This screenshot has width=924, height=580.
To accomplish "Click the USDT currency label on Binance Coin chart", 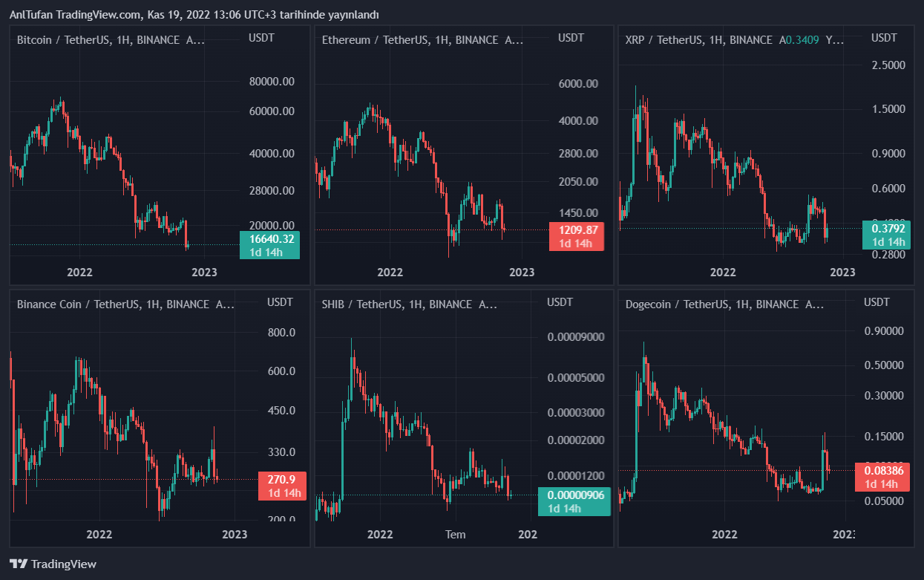I will (279, 302).
